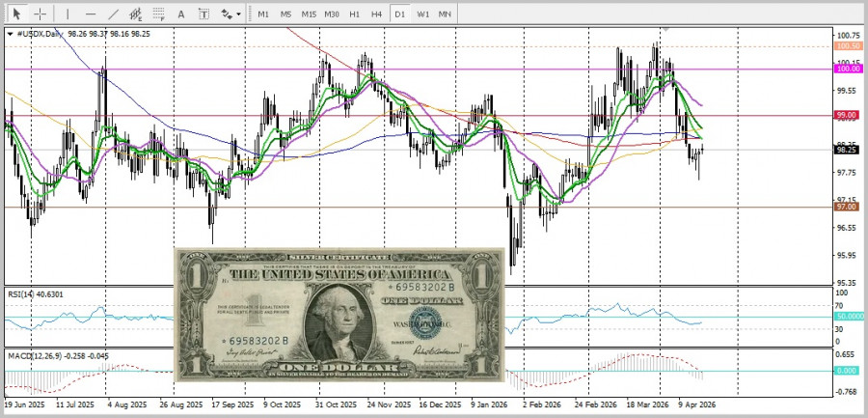Viewport: 868px width, 418px height.
Task: Select the text label tool
Action: point(203,14)
